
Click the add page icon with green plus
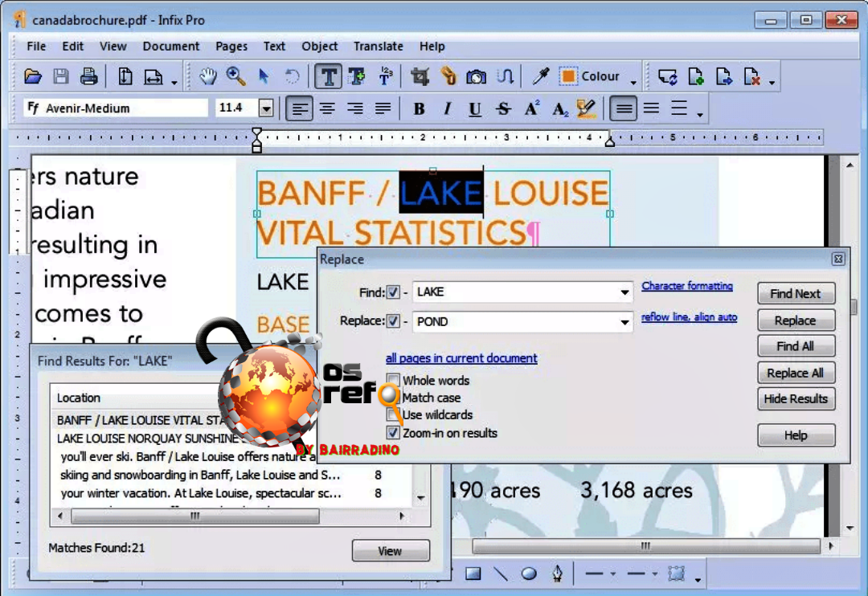click(x=696, y=76)
